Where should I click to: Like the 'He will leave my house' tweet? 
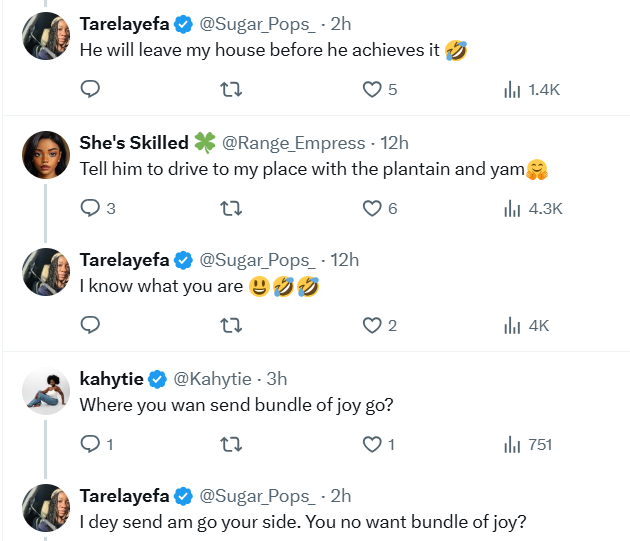pyautogui.click(x=372, y=90)
